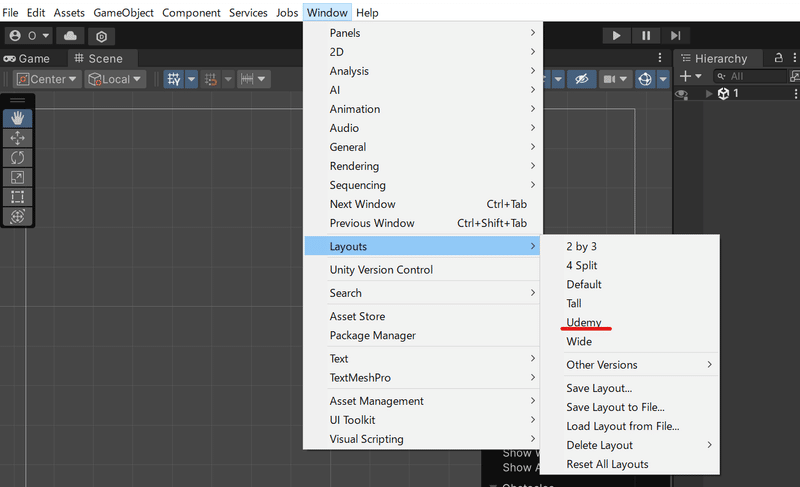Open the Edit menu
Screen dimensions: 800x487
(36, 13)
